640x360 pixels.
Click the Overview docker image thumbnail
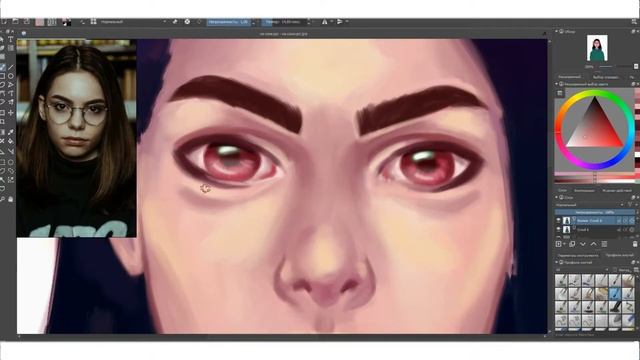597,48
